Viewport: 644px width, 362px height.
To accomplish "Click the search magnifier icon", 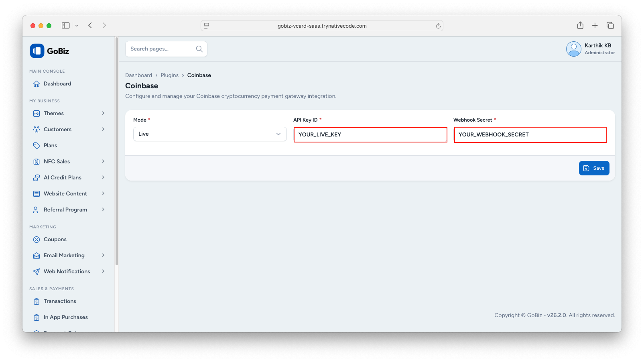I will (x=199, y=49).
